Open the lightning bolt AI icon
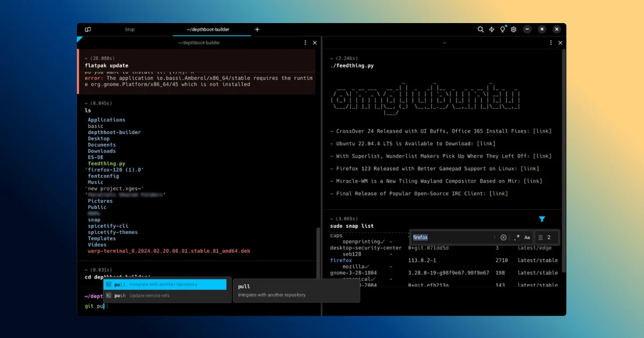The width and height of the screenshot is (644, 338). [x=492, y=30]
